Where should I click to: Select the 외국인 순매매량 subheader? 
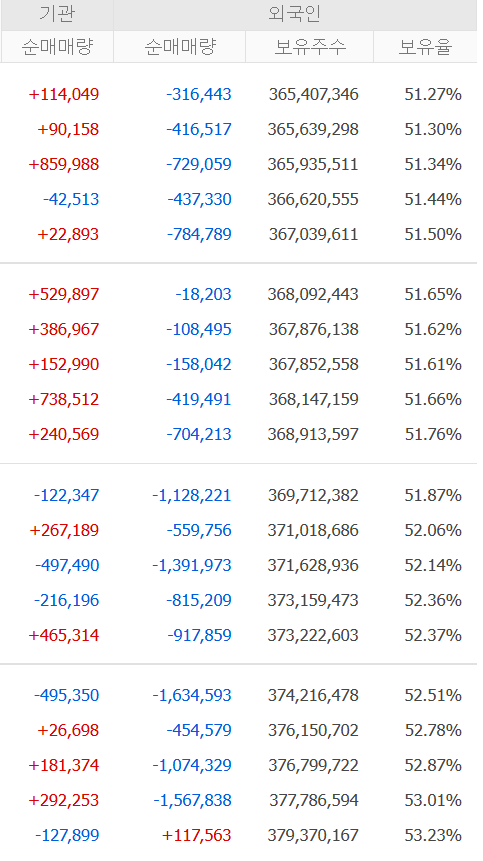(179, 47)
